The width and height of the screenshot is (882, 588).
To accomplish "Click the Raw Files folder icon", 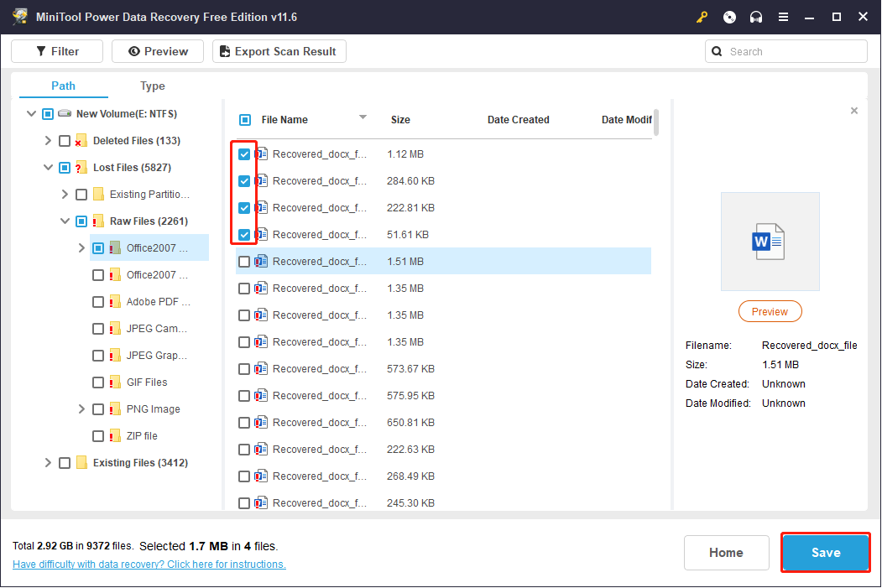I will (x=98, y=221).
